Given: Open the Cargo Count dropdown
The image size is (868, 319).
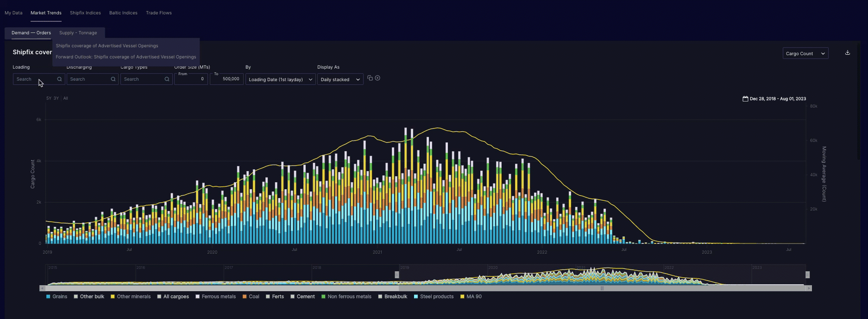Looking at the screenshot, I should click(x=805, y=54).
